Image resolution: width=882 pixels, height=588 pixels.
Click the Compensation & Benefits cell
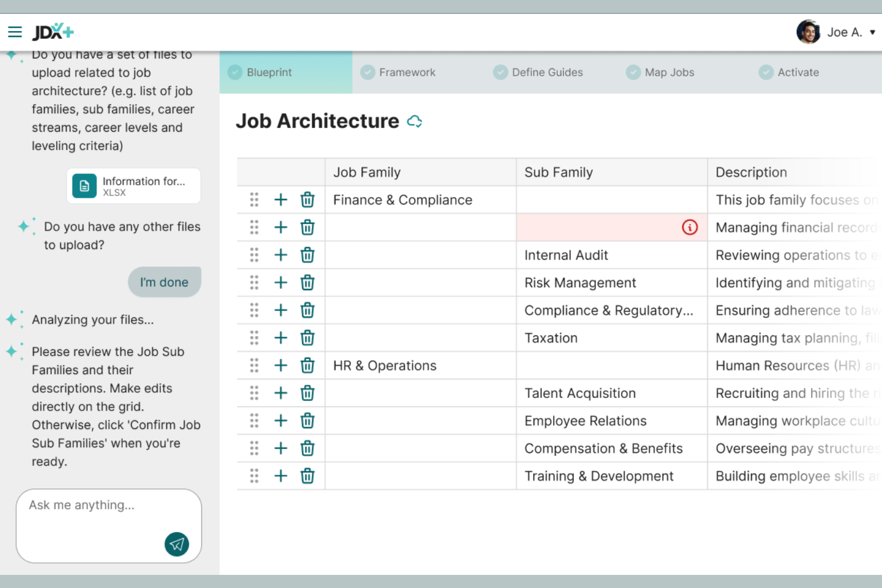[x=612, y=448]
